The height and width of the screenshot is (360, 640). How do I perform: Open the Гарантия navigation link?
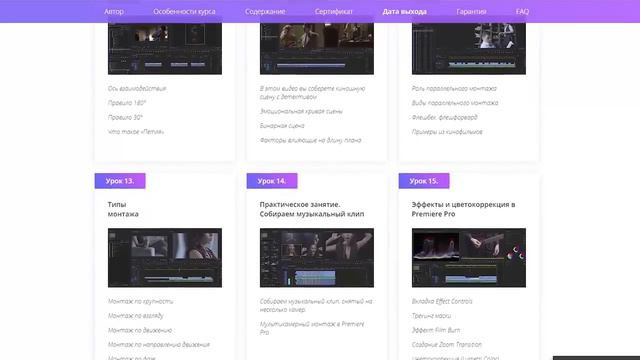pos(471,11)
